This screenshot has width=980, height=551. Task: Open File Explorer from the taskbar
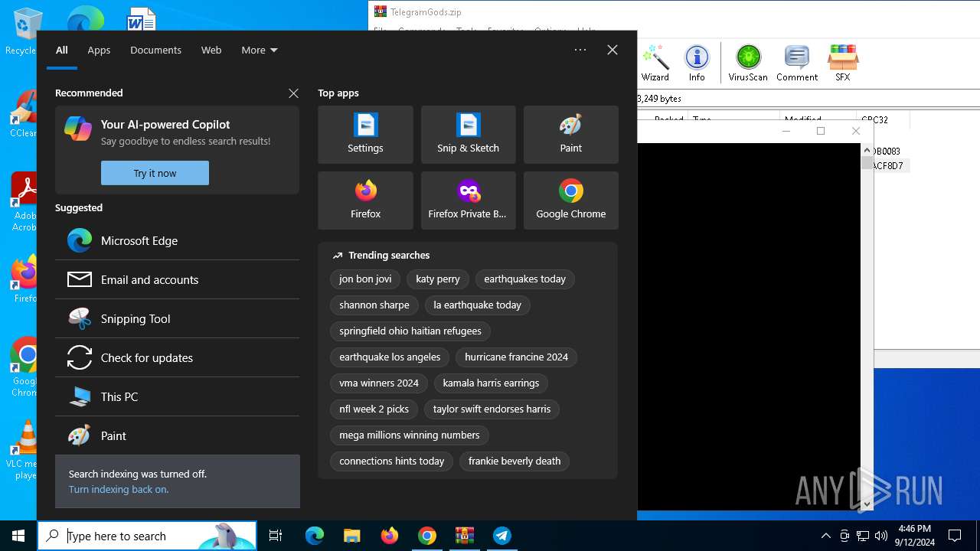click(x=352, y=536)
